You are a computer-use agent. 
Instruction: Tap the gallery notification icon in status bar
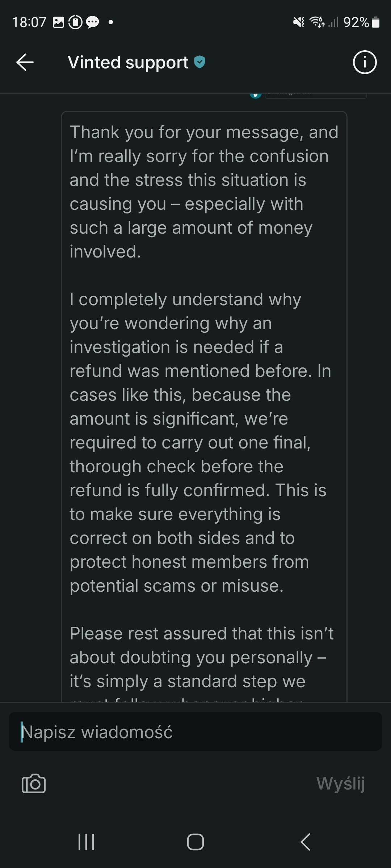click(58, 22)
